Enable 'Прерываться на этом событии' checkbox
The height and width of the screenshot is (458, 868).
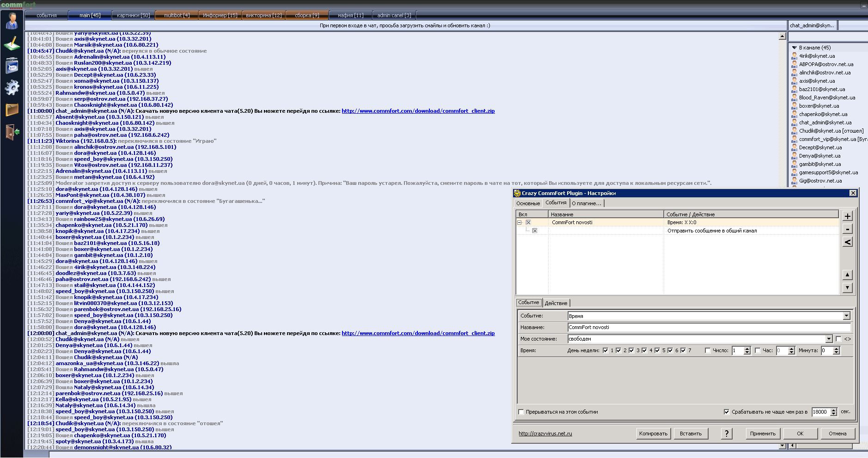[x=521, y=412]
